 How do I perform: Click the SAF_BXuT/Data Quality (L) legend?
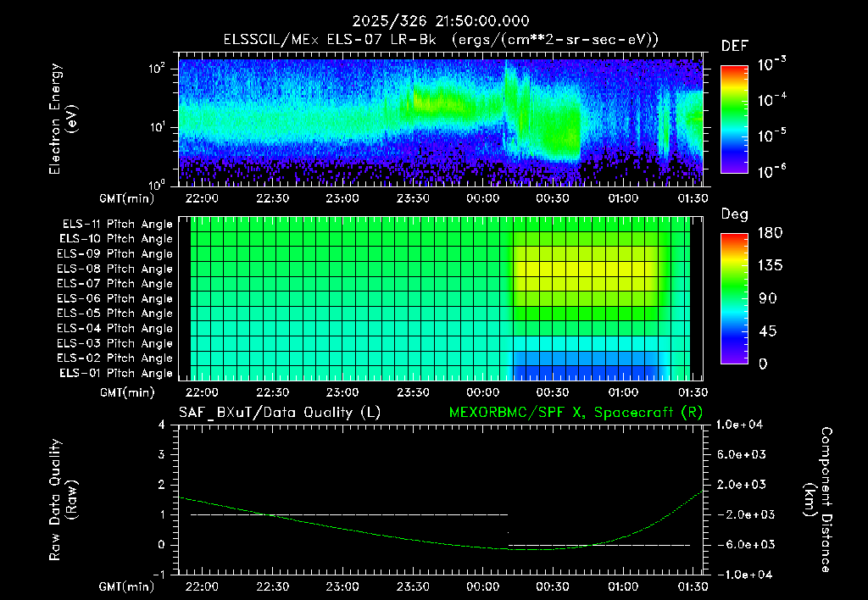[280, 413]
